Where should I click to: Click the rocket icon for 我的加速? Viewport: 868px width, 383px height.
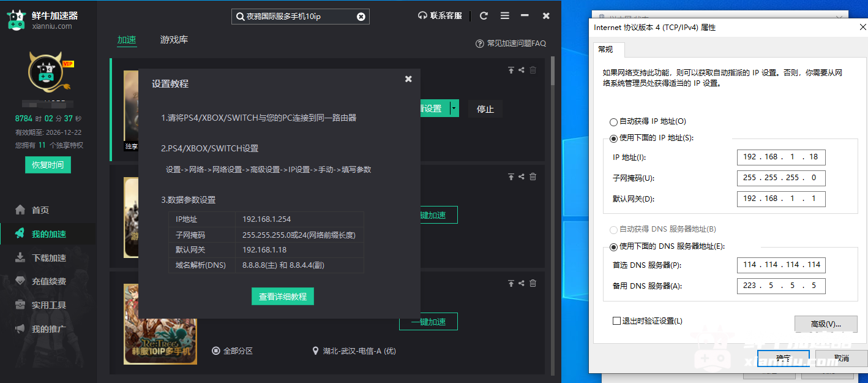tap(20, 233)
